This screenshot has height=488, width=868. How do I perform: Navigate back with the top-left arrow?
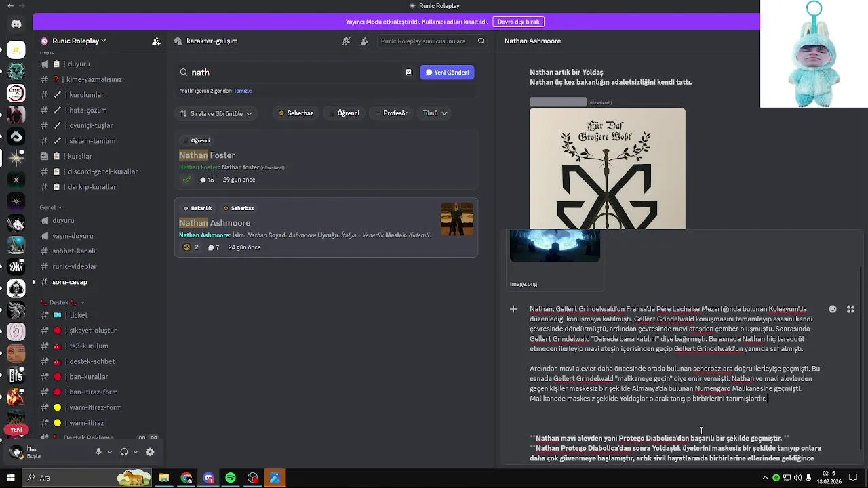coord(10,6)
